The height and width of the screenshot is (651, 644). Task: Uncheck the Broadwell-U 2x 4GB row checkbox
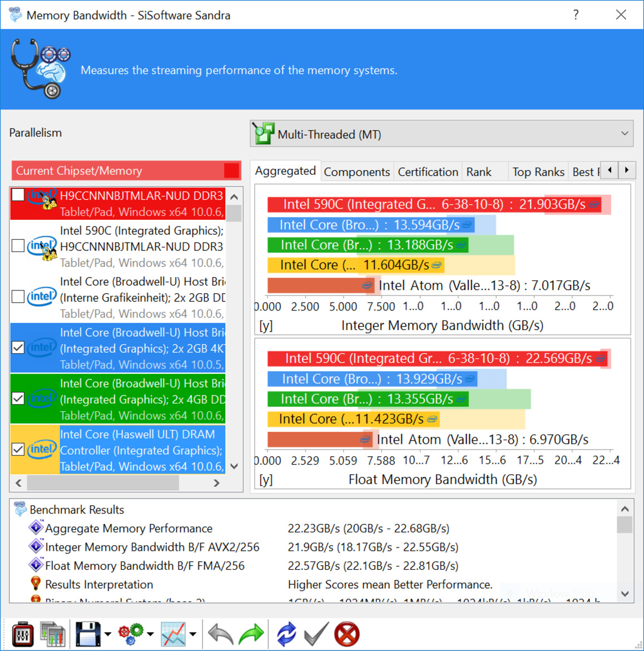(x=18, y=398)
